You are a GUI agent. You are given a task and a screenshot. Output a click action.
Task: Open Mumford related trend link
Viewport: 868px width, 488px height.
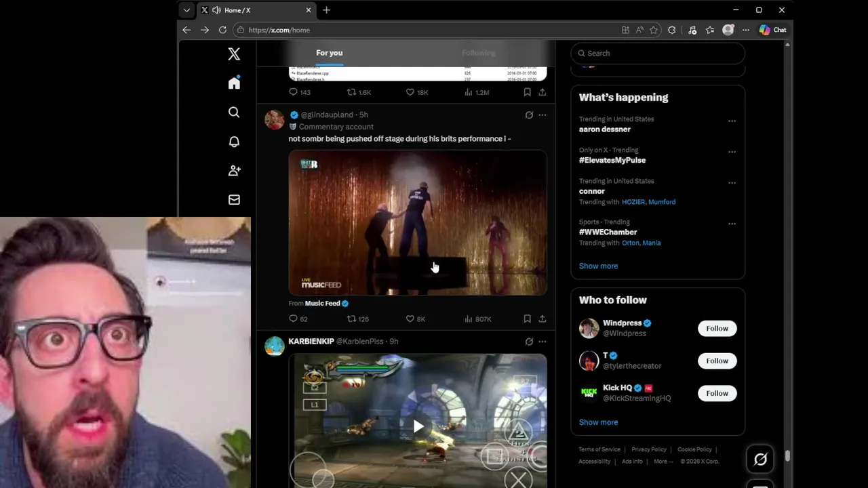662,202
